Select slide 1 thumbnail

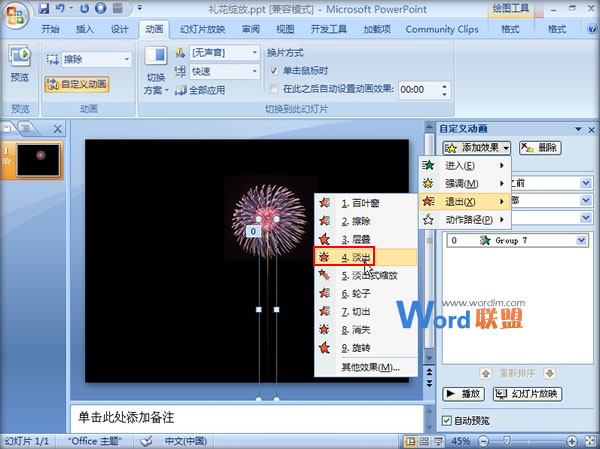(x=38, y=159)
